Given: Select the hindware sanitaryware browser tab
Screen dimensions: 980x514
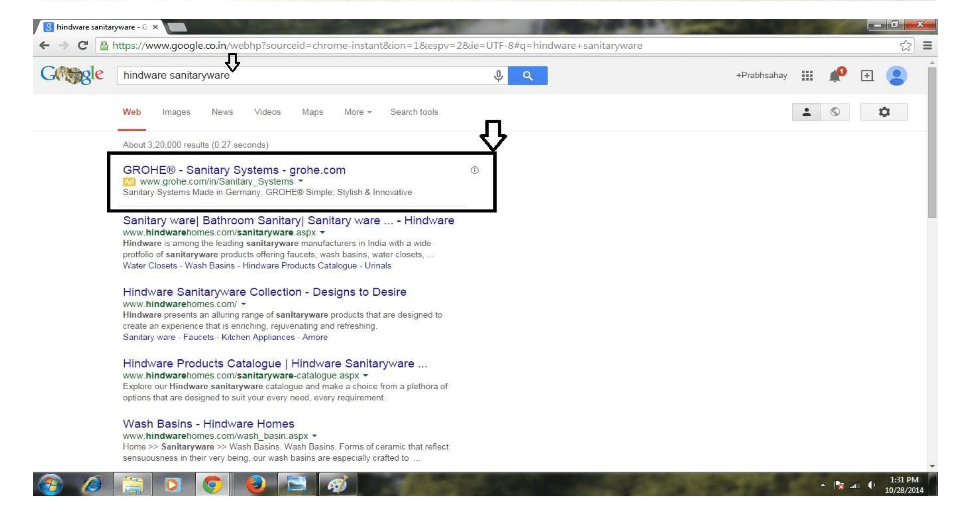Looking at the screenshot, I should (x=99, y=27).
